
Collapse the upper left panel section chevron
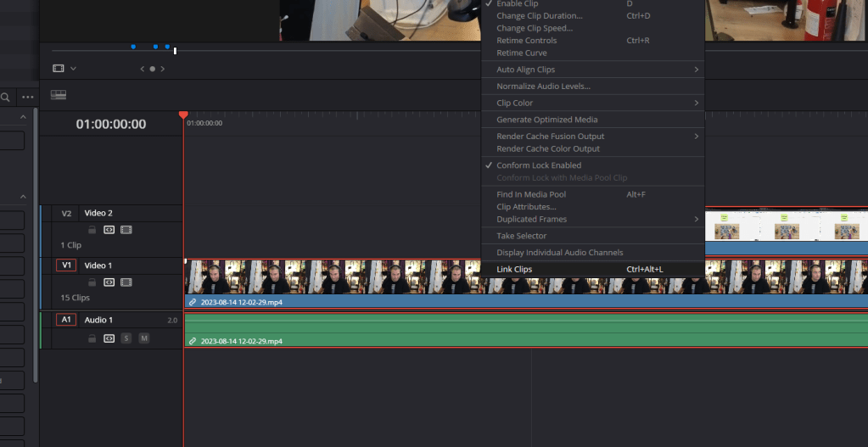coord(23,117)
